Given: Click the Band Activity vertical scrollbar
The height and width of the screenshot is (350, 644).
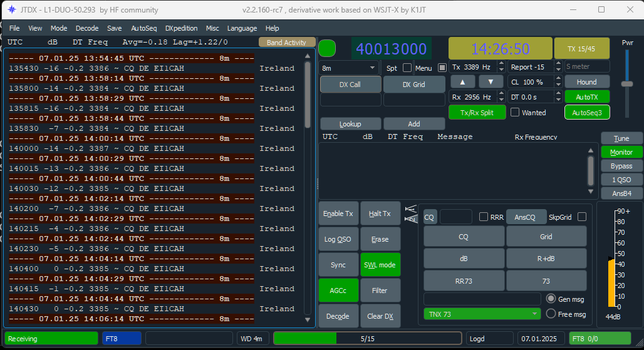Looking at the screenshot, I should coord(308,187).
